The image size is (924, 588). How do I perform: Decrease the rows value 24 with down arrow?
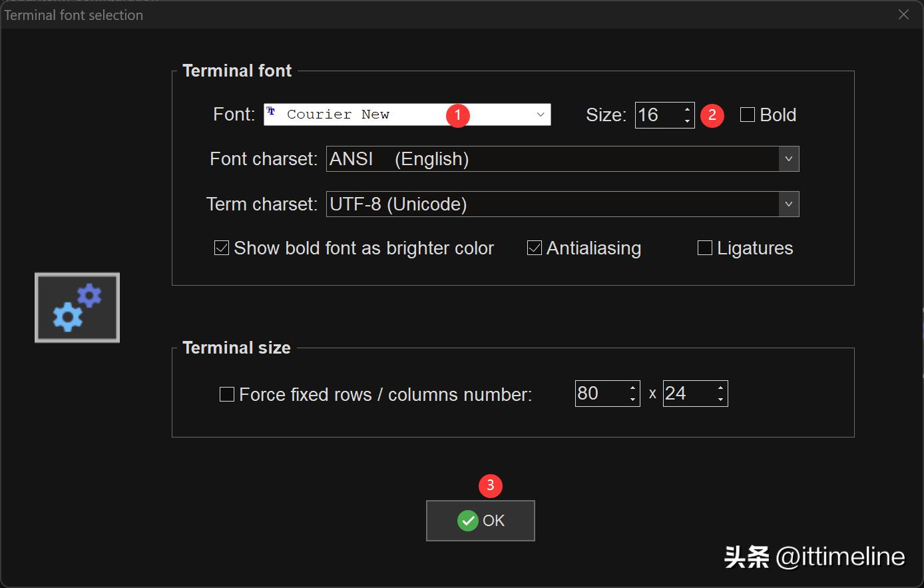(x=720, y=400)
